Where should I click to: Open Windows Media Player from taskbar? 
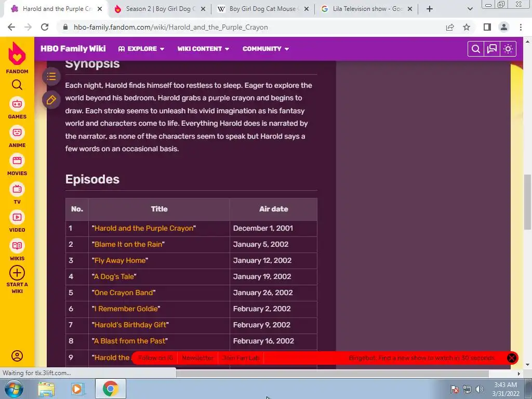[x=77, y=389]
